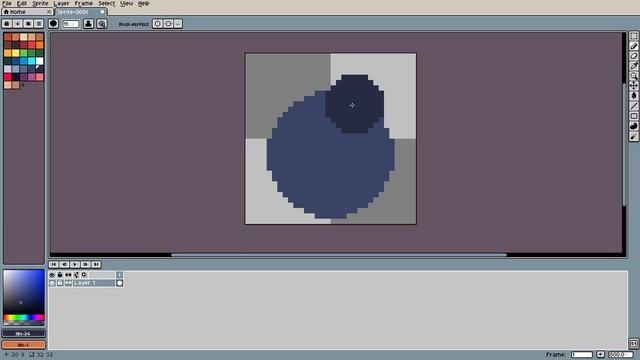This screenshot has height=360, width=640.
Task: Click the frame 1 header in timeline
Action: coord(120,275)
